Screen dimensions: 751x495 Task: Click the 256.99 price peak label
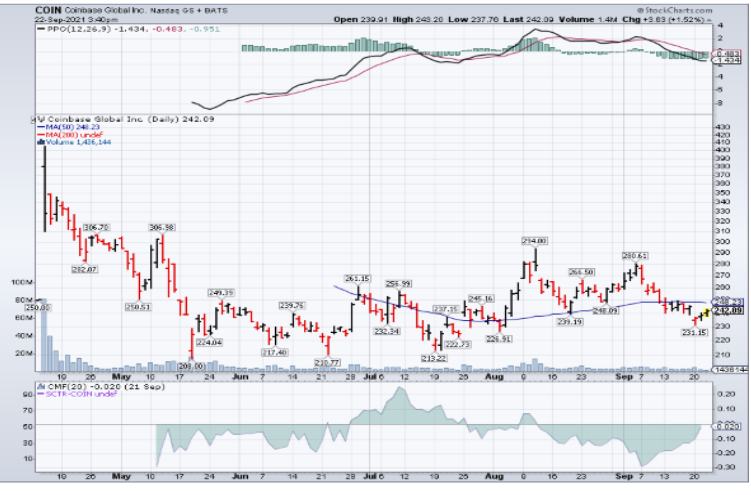tap(398, 284)
